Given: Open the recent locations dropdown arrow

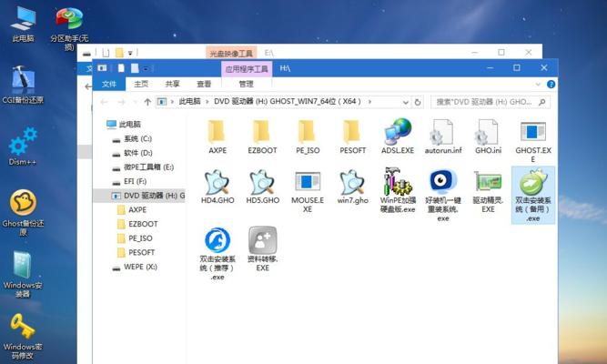Looking at the screenshot, I should coord(135,102).
